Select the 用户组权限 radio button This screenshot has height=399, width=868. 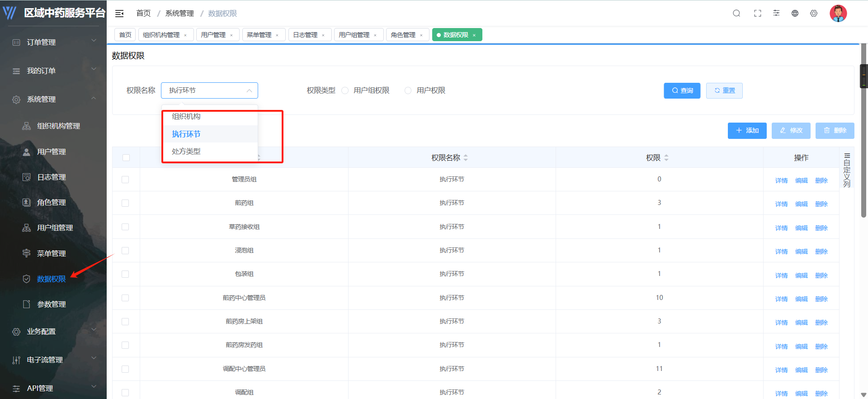coord(345,90)
